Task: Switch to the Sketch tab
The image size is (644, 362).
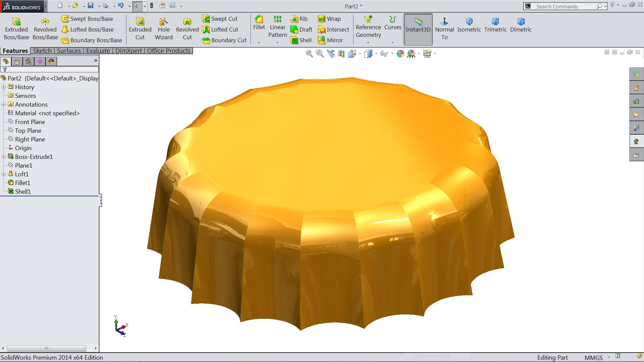Action: tap(42, 51)
